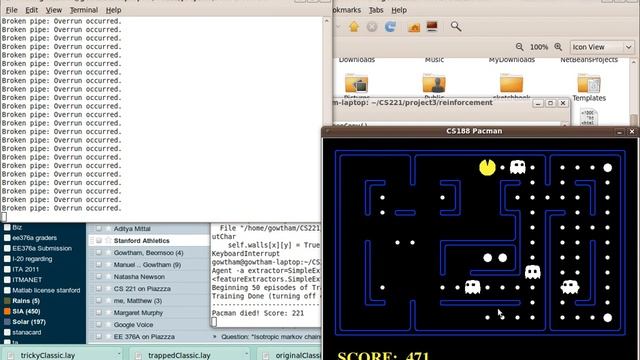
Task: Star the Aditya Mittal email
Action: (108, 229)
